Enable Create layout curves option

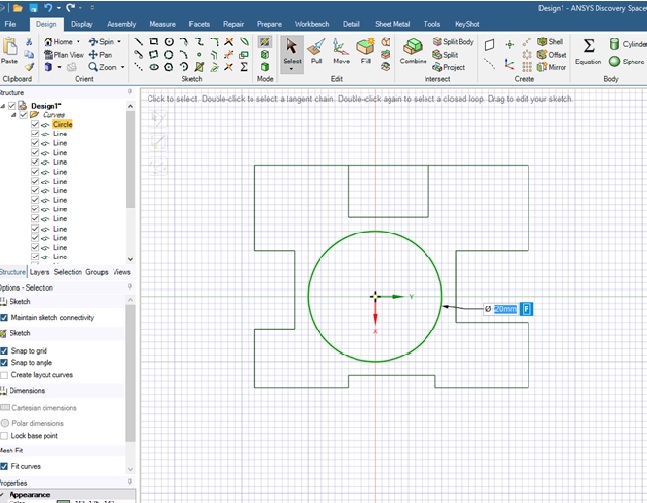[x=4, y=375]
